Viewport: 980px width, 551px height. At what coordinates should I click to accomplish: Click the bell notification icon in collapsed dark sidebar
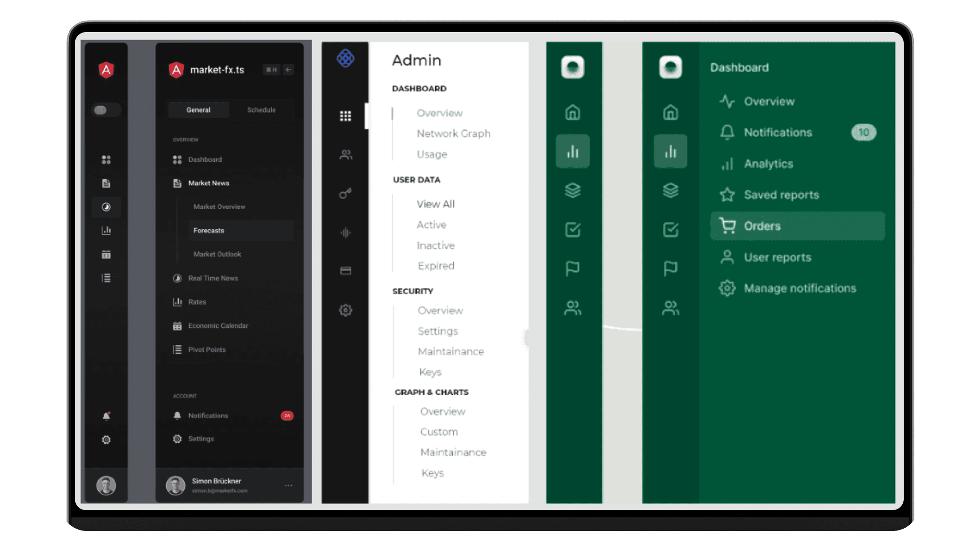[106, 416]
